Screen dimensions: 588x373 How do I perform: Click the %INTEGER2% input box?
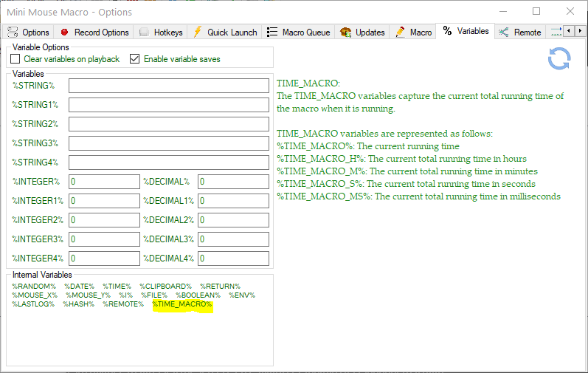[104, 220]
